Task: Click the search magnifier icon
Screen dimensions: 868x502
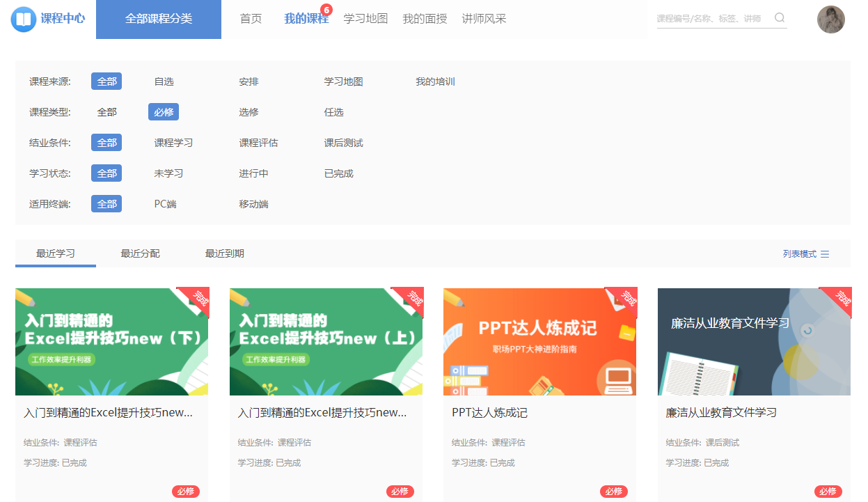Action: (780, 18)
